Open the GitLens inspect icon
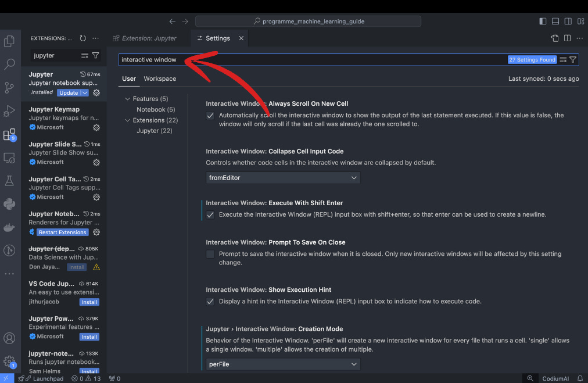Viewport: 588px width, 383px height. (9, 250)
